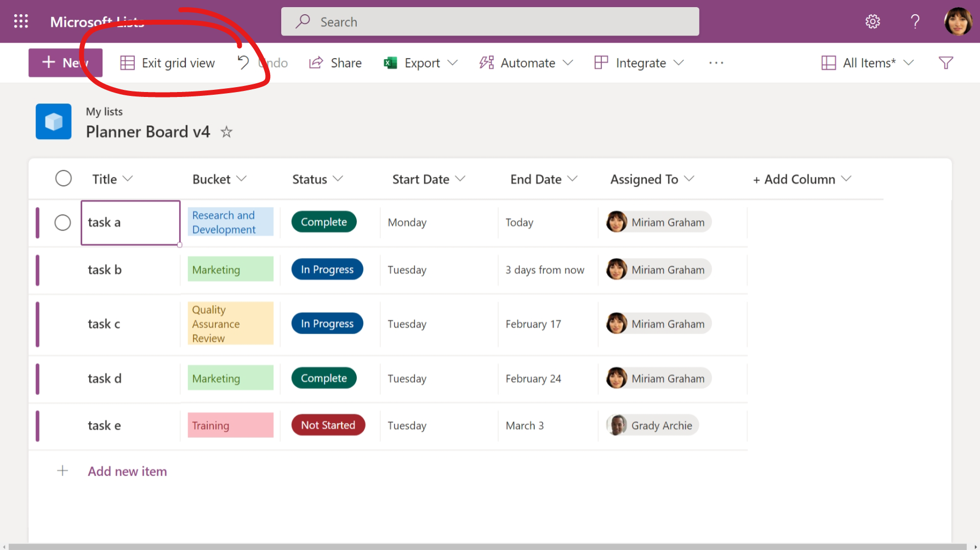Click the Research and Development bucket tag

click(x=230, y=222)
